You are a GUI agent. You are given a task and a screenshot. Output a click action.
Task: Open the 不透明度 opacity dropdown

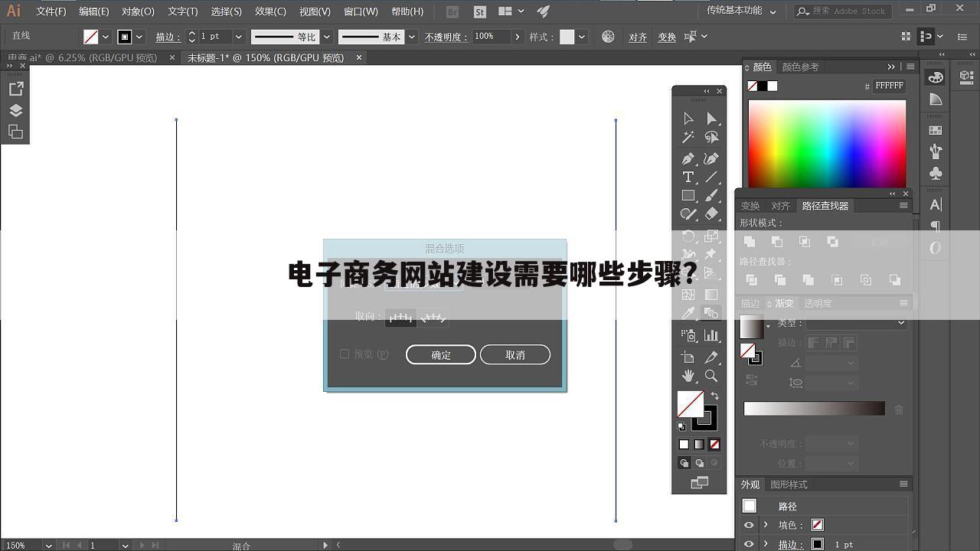pyautogui.click(x=518, y=36)
